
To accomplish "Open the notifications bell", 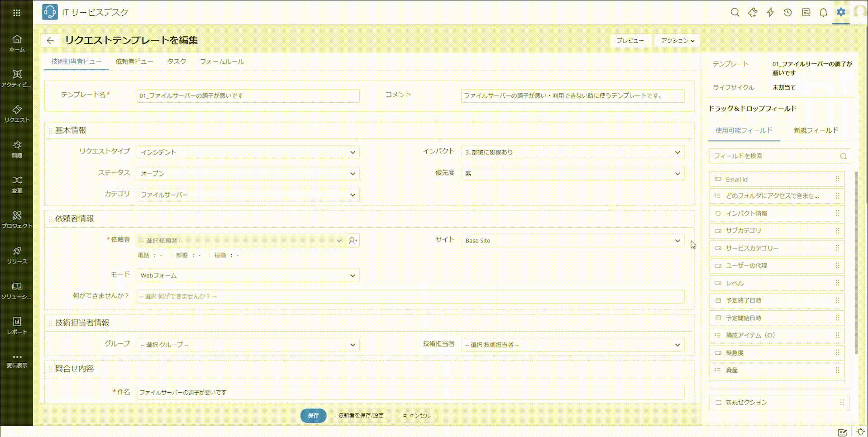I will click(823, 13).
